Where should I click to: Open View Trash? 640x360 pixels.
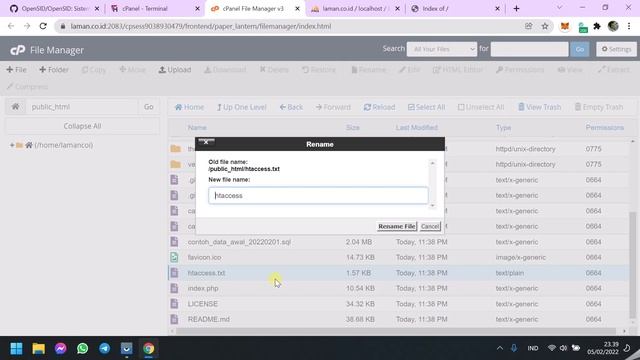click(x=539, y=107)
